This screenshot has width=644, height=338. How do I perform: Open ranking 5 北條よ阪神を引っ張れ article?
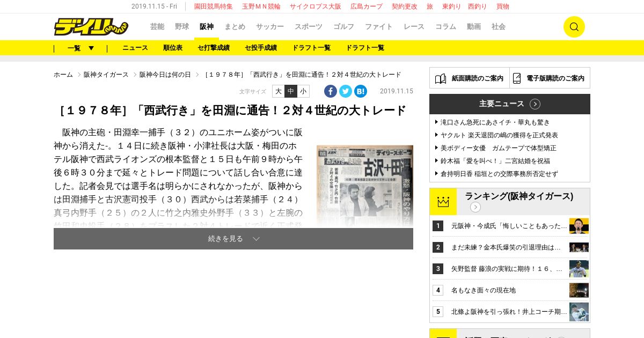(509, 312)
